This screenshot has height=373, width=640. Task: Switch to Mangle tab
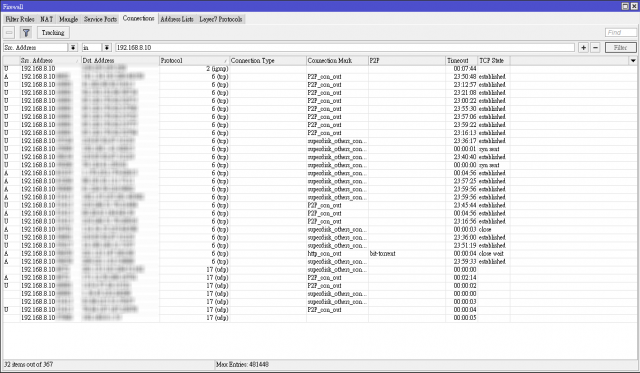click(x=68, y=19)
